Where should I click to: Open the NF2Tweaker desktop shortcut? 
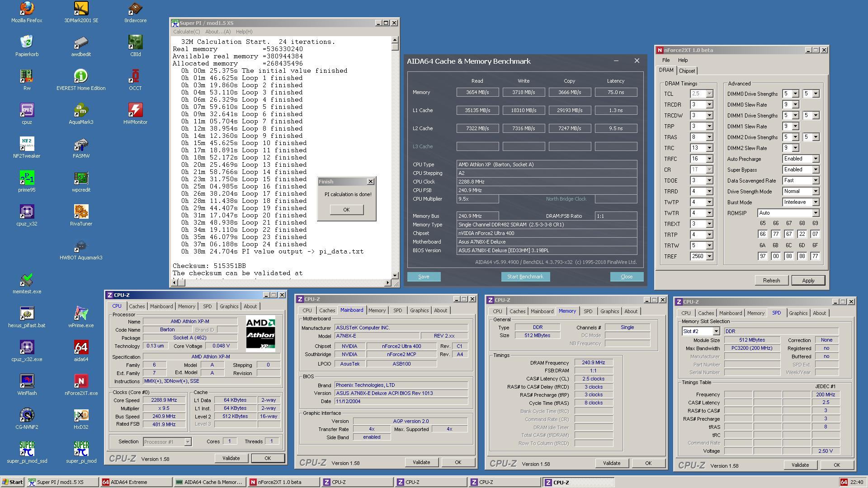(27, 144)
